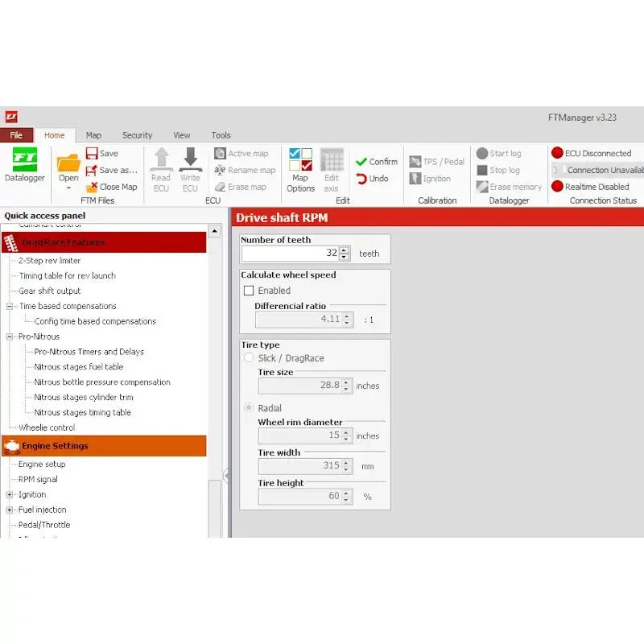Expand the Fuel injection tree node
The height and width of the screenshot is (644, 644).
pyautogui.click(x=10, y=510)
